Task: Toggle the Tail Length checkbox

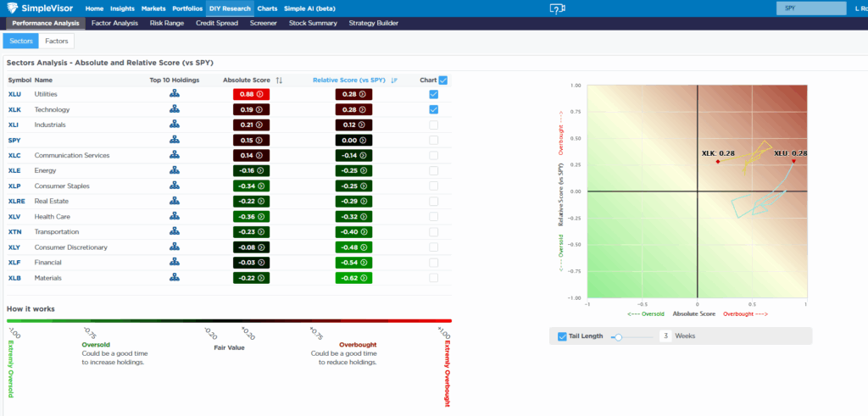Action: pos(562,336)
